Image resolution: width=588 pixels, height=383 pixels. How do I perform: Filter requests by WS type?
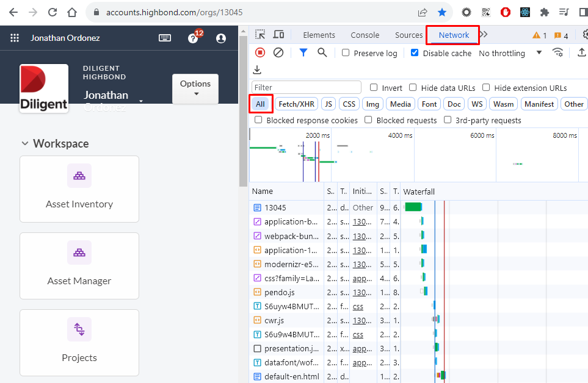click(x=477, y=104)
